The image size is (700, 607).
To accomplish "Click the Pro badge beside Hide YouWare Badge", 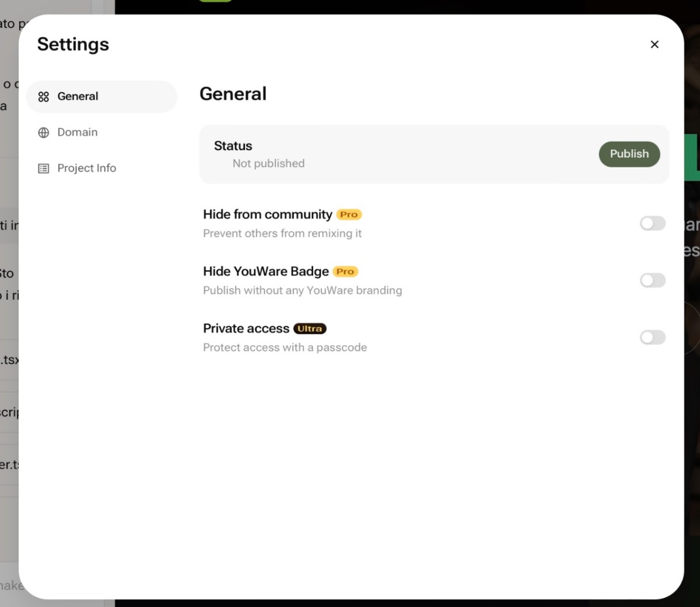I will (x=345, y=272).
